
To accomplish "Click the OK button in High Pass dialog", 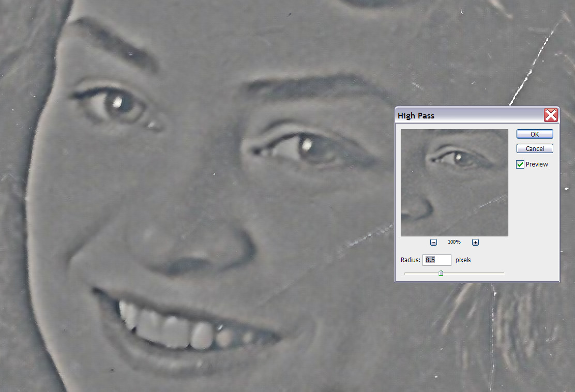I will pyautogui.click(x=535, y=134).
